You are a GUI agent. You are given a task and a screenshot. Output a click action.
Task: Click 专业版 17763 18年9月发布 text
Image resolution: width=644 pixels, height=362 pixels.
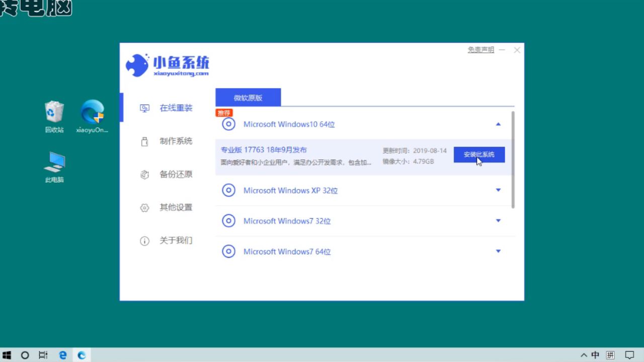pos(264,150)
